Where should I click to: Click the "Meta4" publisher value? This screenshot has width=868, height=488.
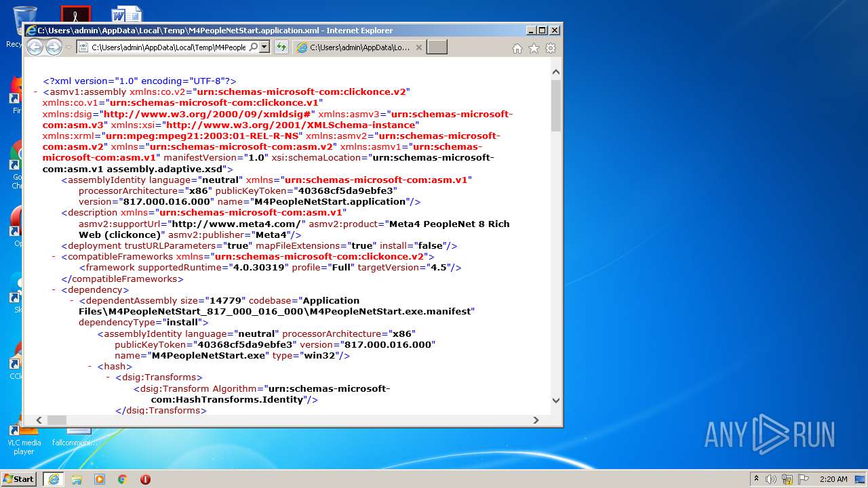(272, 235)
